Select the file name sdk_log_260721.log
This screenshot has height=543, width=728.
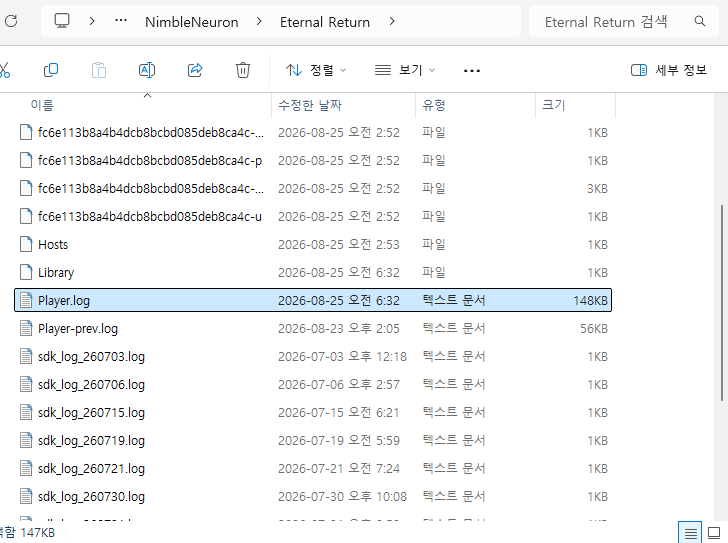point(91,469)
